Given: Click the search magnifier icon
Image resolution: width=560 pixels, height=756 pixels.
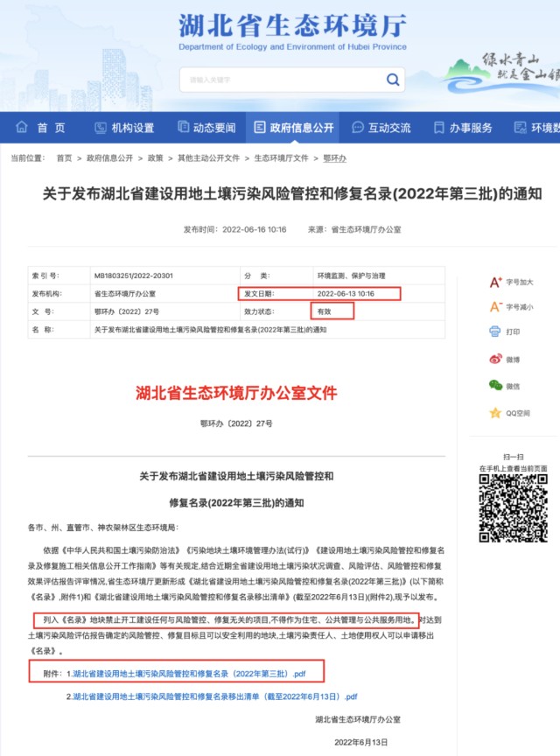Looking at the screenshot, I should point(391,80).
